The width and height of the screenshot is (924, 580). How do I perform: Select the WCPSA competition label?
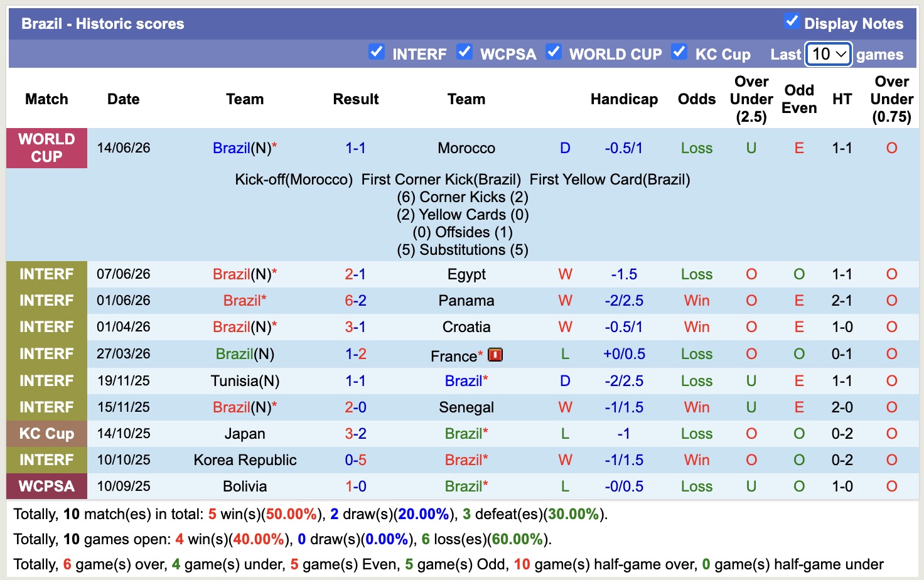46,486
